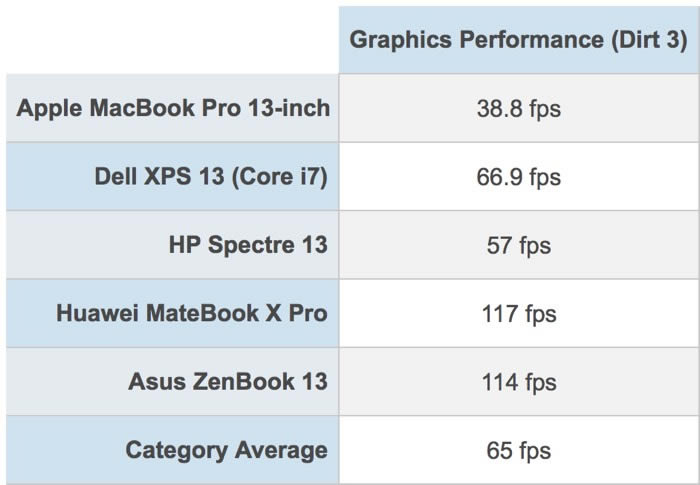The height and width of the screenshot is (485, 700).
Task: Click the Huawei MateBook X Pro label
Action: coord(192,313)
